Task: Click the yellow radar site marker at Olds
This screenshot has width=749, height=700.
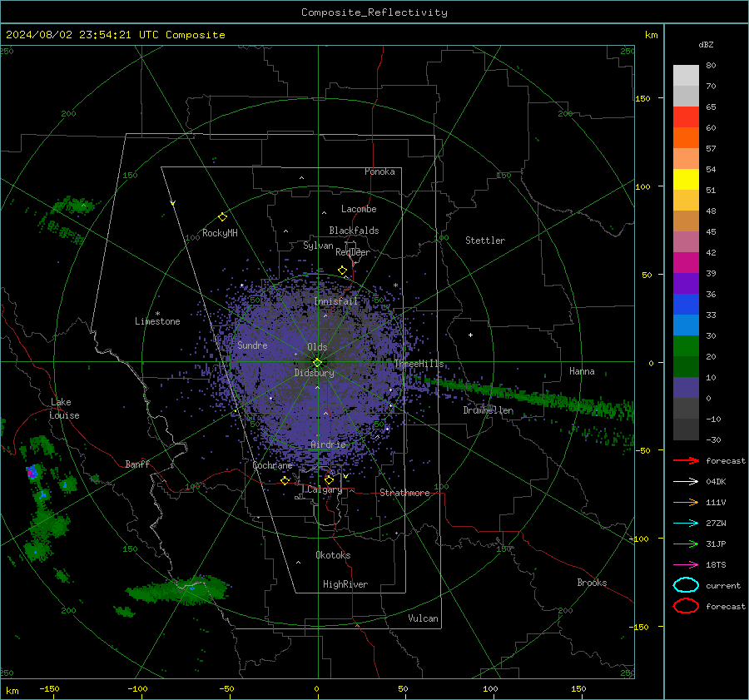Action: tap(317, 363)
